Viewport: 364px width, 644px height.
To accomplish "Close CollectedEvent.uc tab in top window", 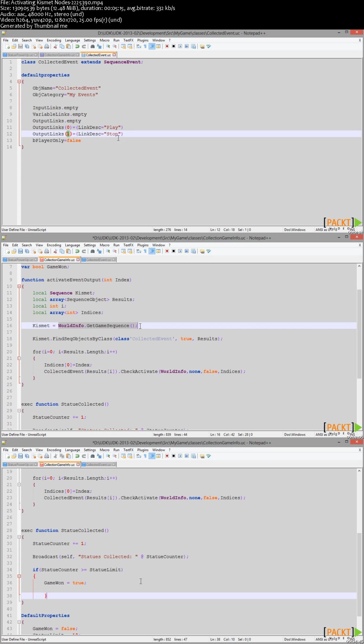I will pos(114,55).
